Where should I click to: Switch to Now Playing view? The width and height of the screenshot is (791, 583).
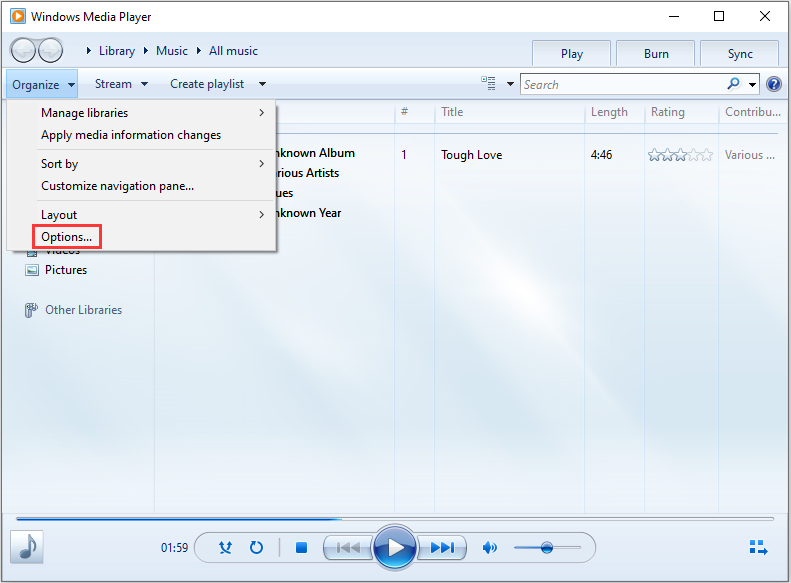758,547
